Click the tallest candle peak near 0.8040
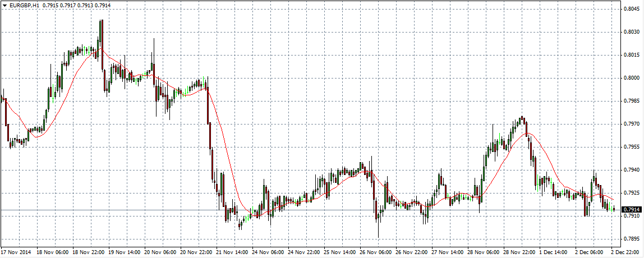The height and width of the screenshot is (258, 644). [x=101, y=21]
